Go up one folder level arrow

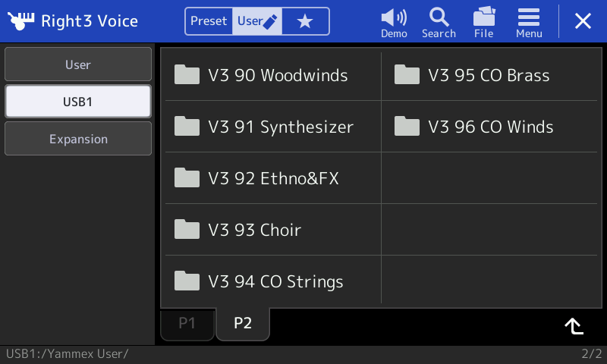pyautogui.click(x=574, y=326)
